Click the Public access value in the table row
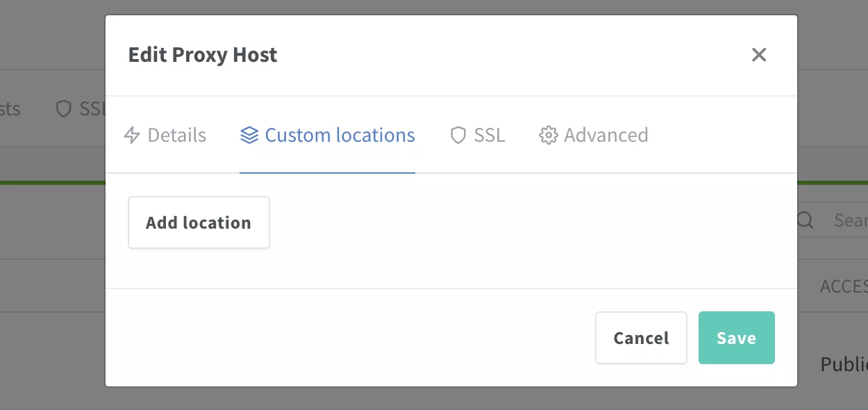Image resolution: width=868 pixels, height=410 pixels. (x=844, y=364)
